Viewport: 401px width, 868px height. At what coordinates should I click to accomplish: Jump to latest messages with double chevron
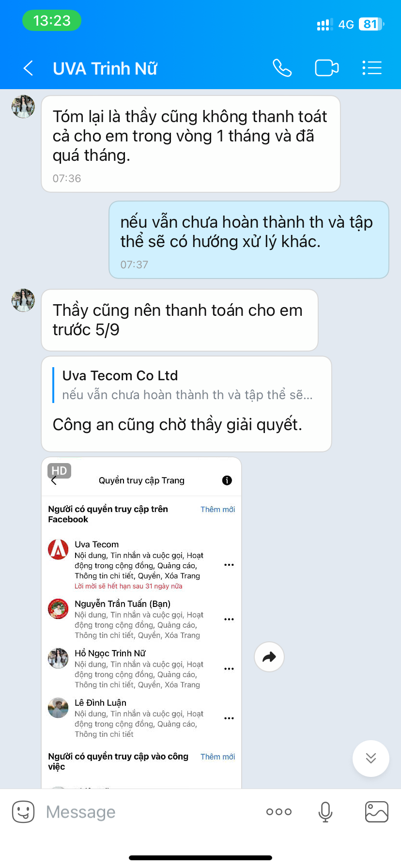pos(371,758)
